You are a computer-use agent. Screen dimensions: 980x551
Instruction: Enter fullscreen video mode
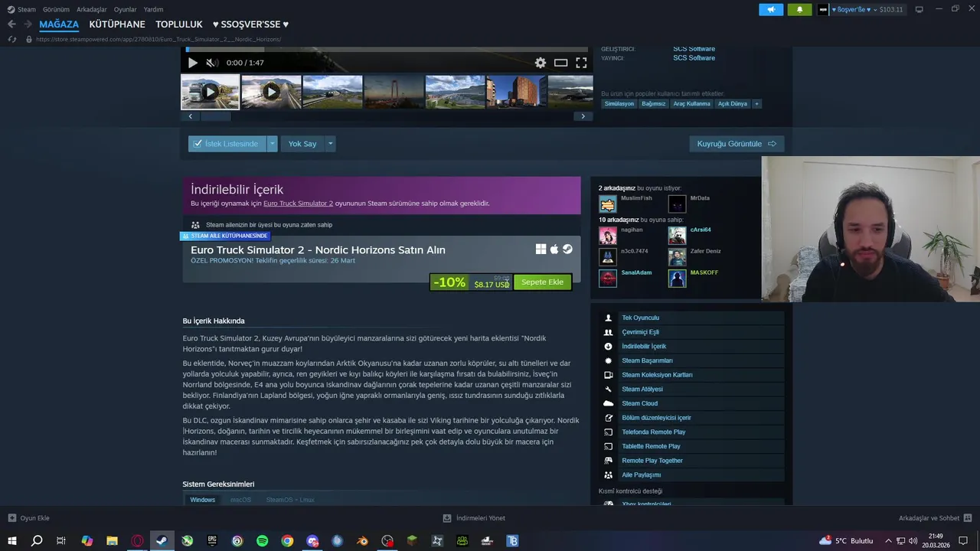click(581, 63)
